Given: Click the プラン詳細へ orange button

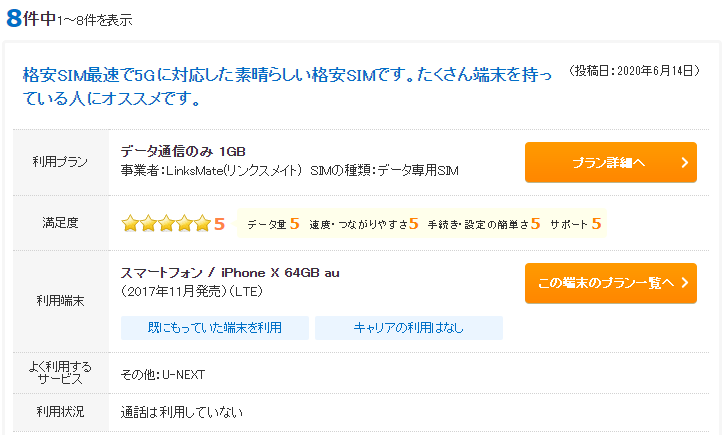Looking at the screenshot, I should pyautogui.click(x=610, y=162).
